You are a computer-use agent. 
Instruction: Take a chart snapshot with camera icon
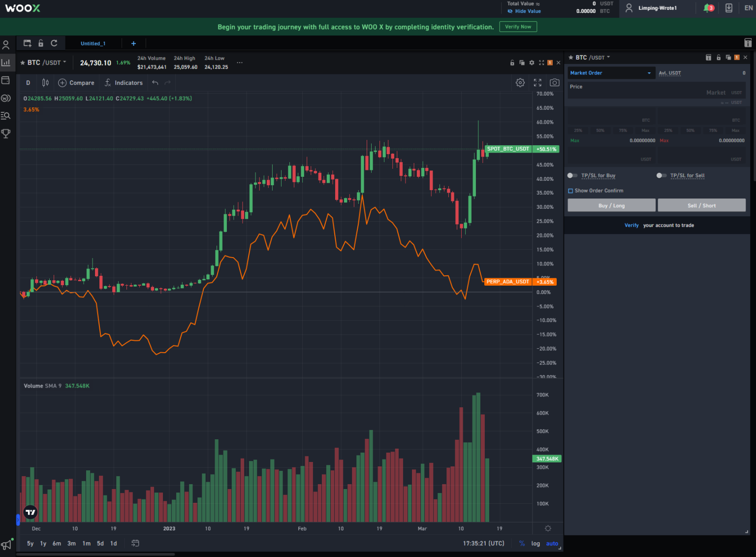tap(555, 83)
